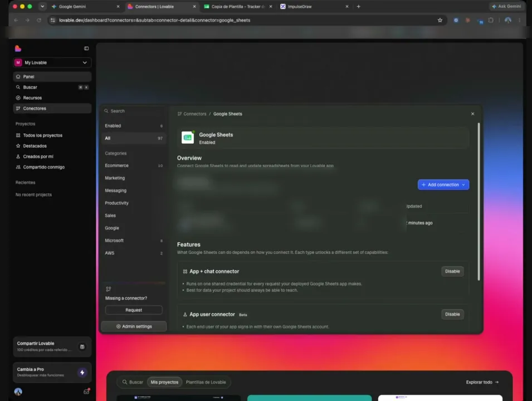Bookmark this page with star icon
Viewport: 532px width, 401px height.
(440, 21)
